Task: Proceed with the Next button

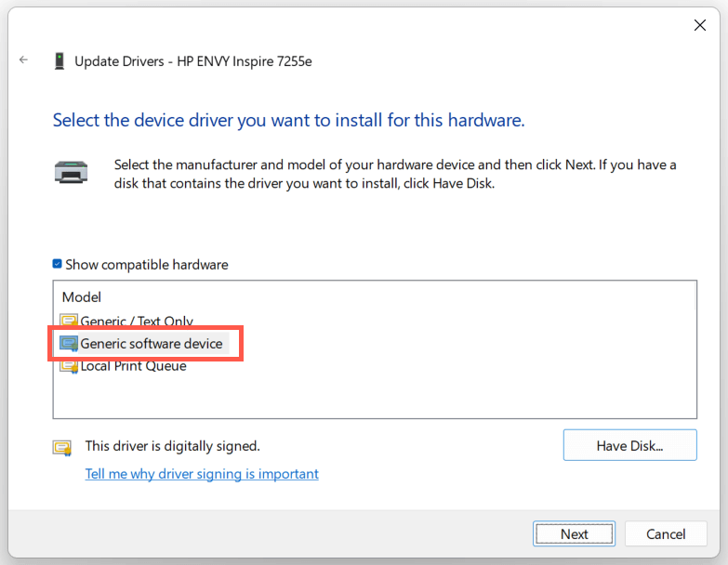Action: [x=574, y=533]
